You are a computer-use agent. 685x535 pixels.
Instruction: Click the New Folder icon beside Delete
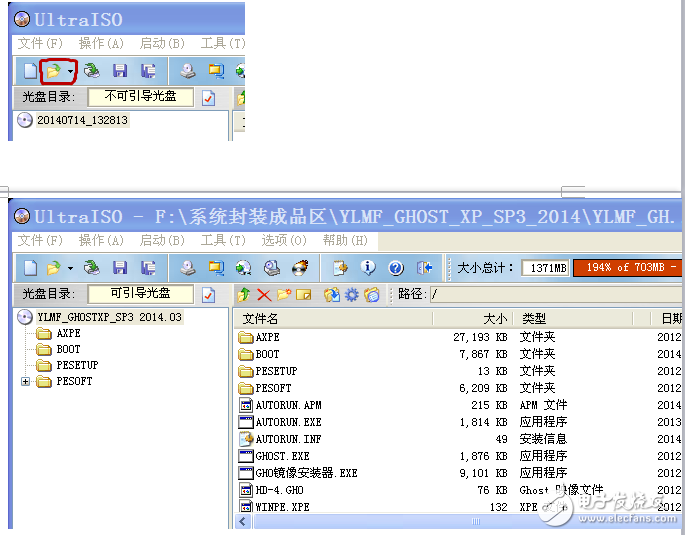pyautogui.click(x=284, y=295)
